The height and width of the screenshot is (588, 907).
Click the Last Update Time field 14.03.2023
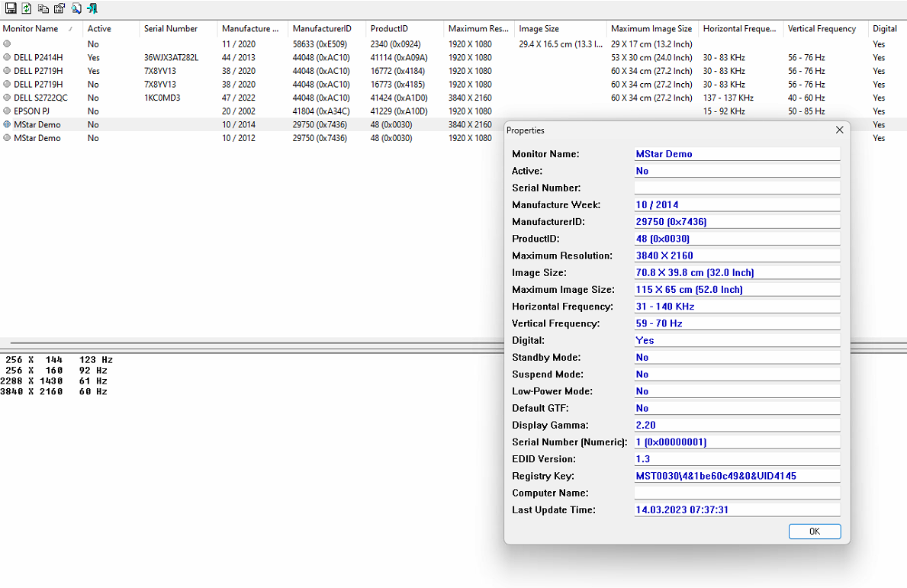[737, 510]
